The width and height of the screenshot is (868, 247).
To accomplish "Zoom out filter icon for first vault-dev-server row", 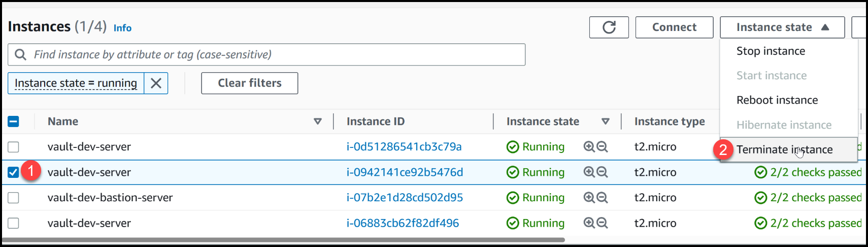I will click(x=602, y=147).
